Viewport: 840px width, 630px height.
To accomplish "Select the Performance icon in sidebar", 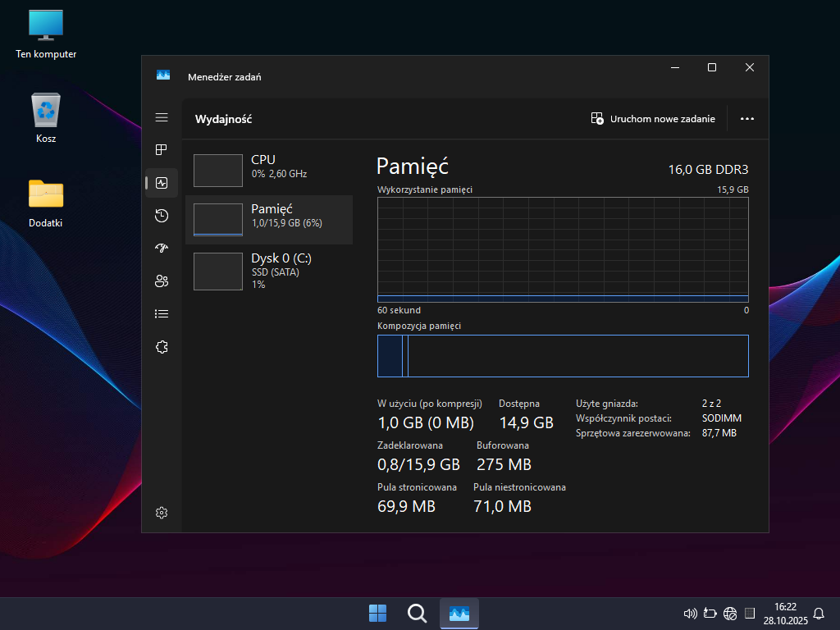I will 162,183.
